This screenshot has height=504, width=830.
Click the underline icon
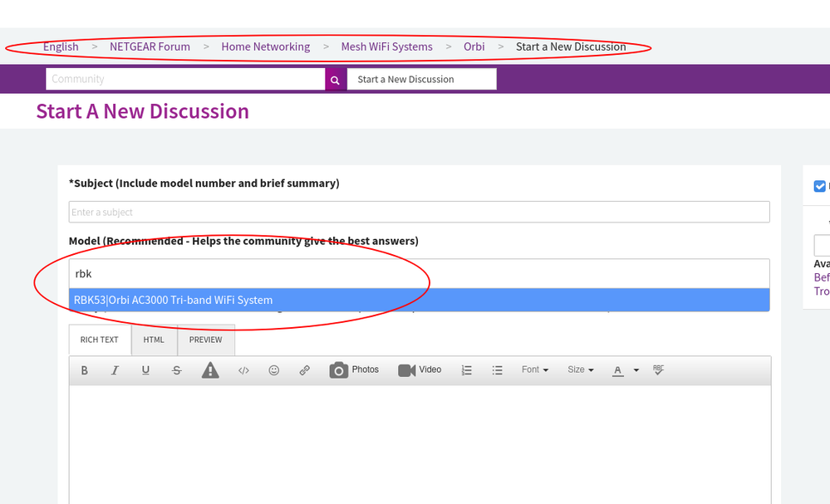click(145, 370)
